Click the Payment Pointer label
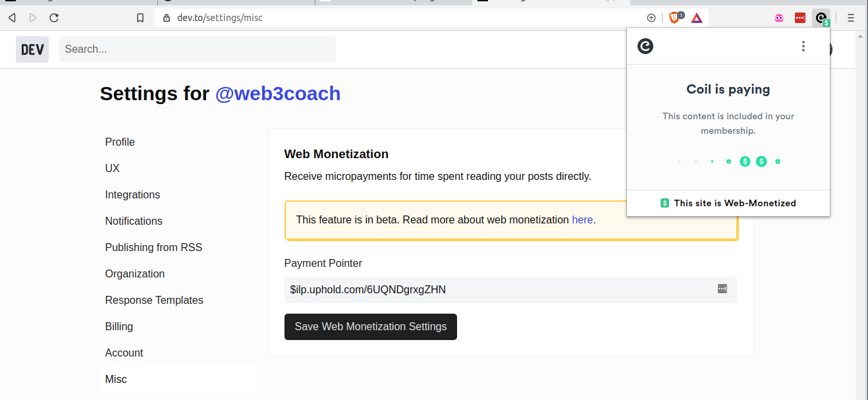 point(323,263)
